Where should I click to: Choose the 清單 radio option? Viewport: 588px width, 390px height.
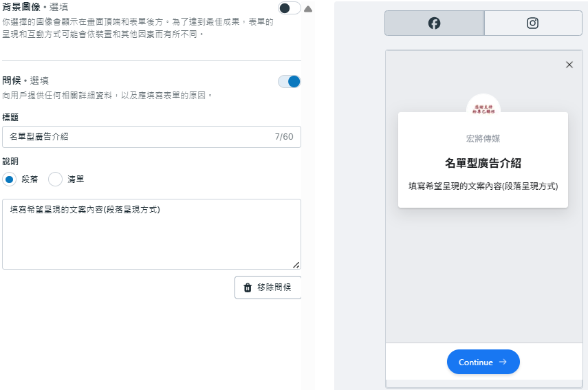[x=56, y=180]
